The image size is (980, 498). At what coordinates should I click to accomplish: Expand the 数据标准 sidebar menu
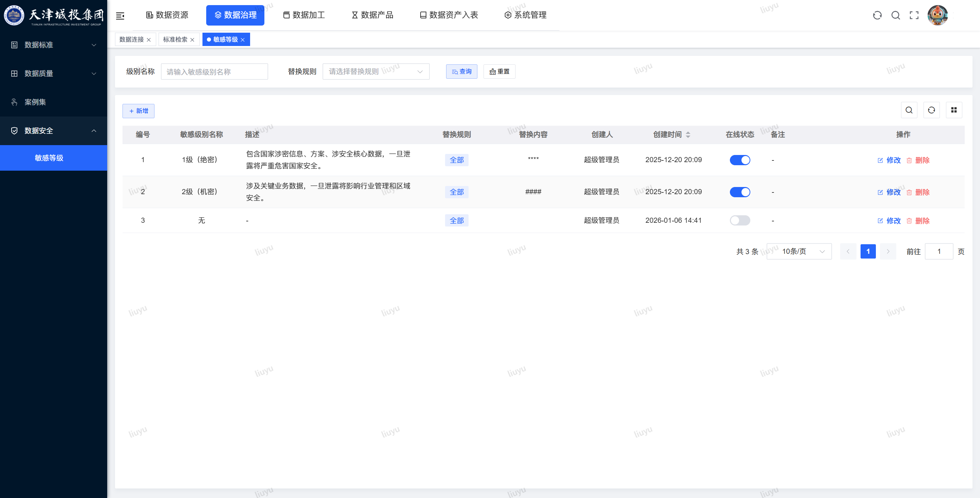[x=54, y=45]
